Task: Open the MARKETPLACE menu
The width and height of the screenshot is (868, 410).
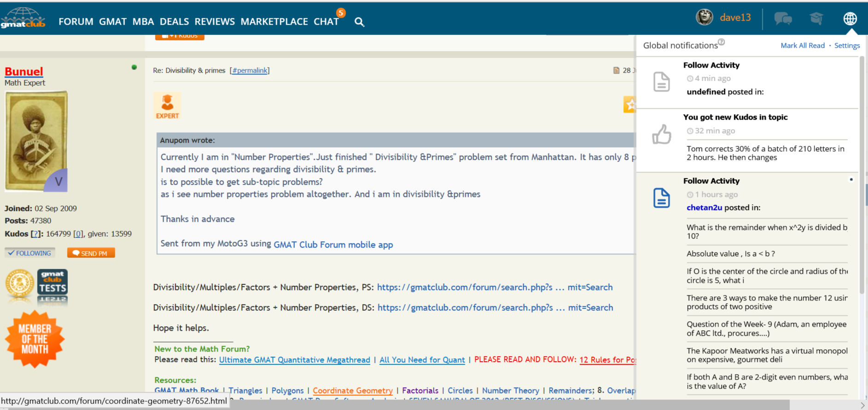Action: click(274, 22)
